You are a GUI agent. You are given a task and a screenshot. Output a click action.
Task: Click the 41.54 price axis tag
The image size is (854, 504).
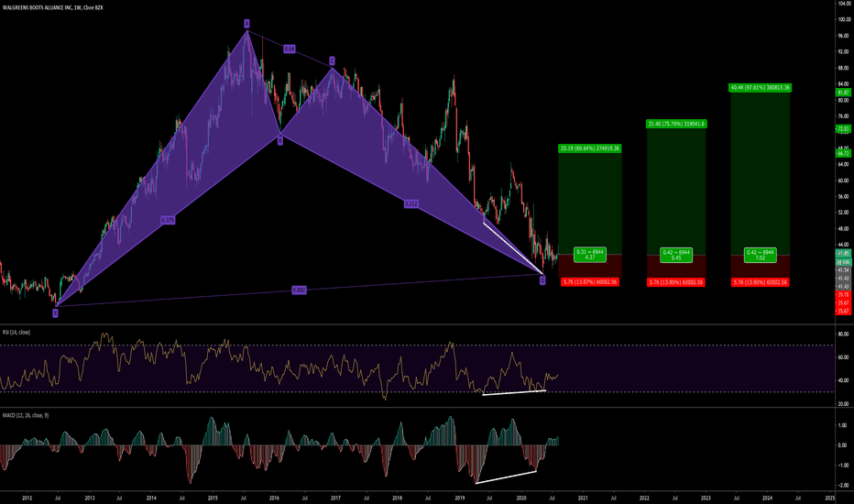(x=843, y=270)
